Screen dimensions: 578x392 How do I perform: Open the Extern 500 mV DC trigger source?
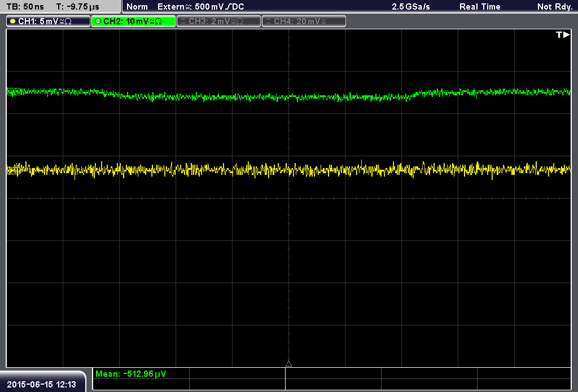click(x=200, y=7)
